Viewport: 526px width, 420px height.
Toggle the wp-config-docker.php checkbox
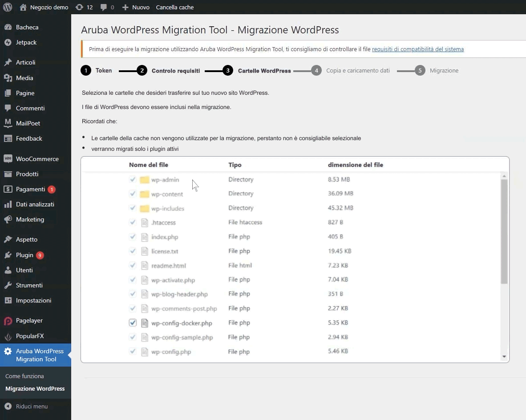point(133,323)
